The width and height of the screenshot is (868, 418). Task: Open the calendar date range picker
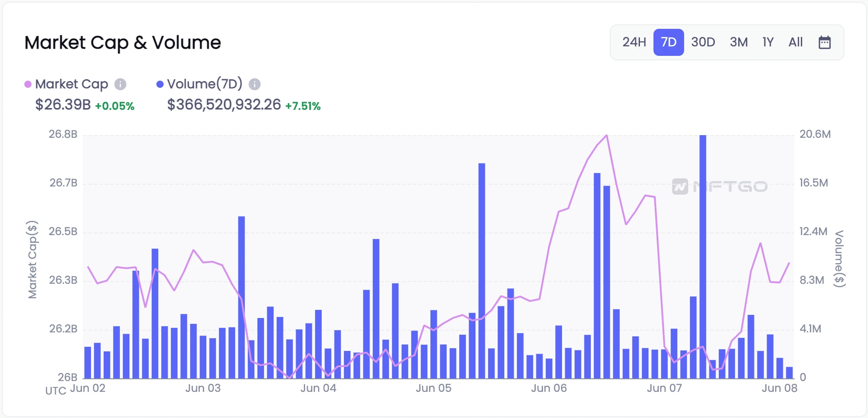point(824,42)
